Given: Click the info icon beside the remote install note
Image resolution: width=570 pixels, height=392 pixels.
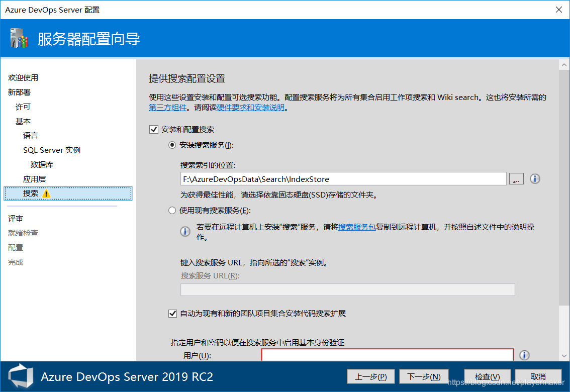Looking at the screenshot, I should point(185,231).
